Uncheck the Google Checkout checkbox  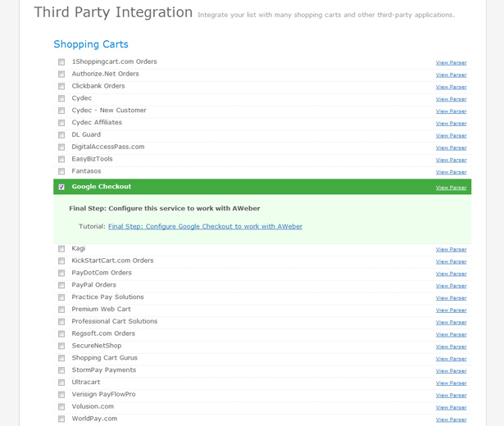[61, 187]
